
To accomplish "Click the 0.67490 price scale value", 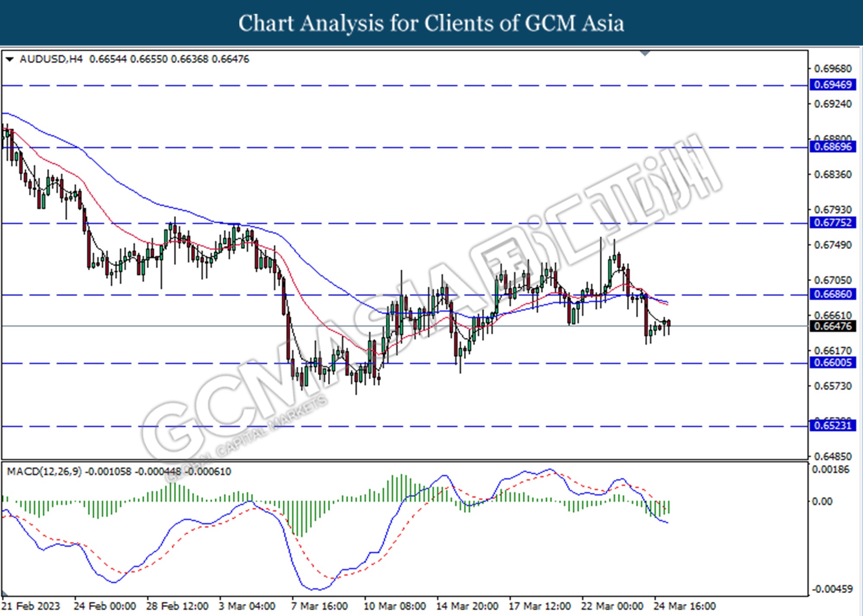I will pyautogui.click(x=833, y=245).
